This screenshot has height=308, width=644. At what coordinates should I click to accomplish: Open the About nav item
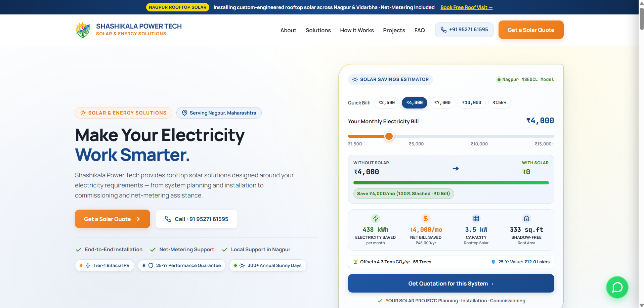(x=288, y=30)
